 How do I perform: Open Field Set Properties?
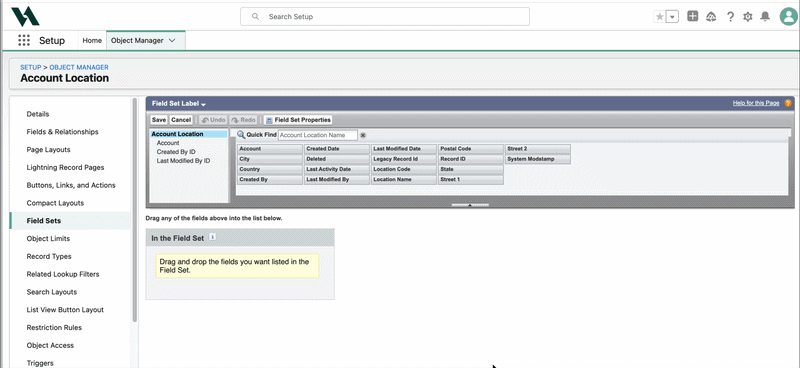[x=298, y=120]
